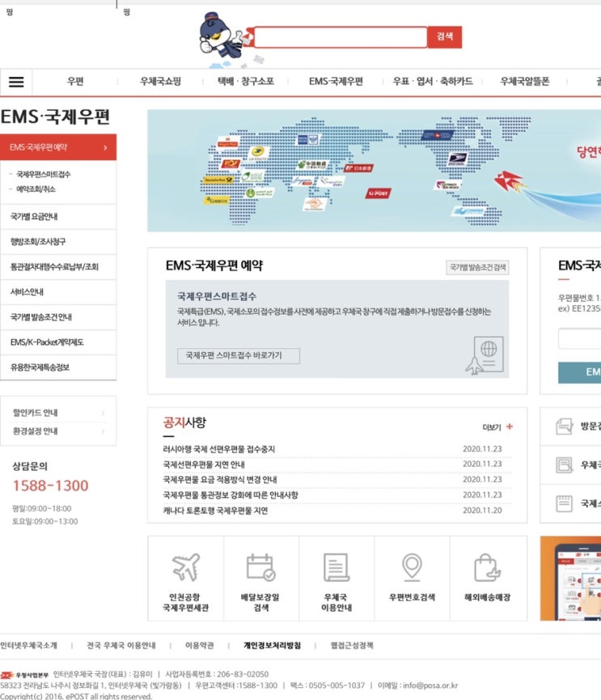The image size is (601, 700).
Task: Click the 우체국 이용안내 document icon
Action: [336, 567]
